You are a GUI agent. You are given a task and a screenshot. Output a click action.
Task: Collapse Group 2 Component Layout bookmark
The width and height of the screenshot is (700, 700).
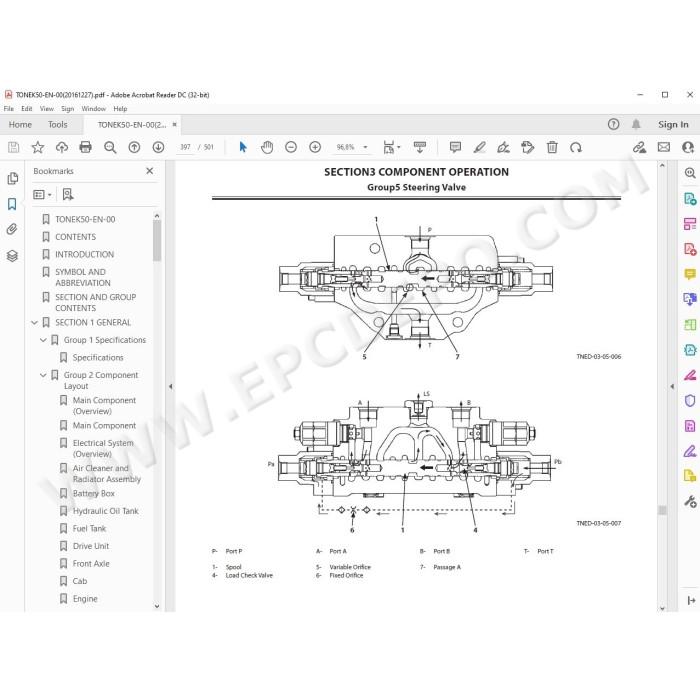[x=43, y=375]
